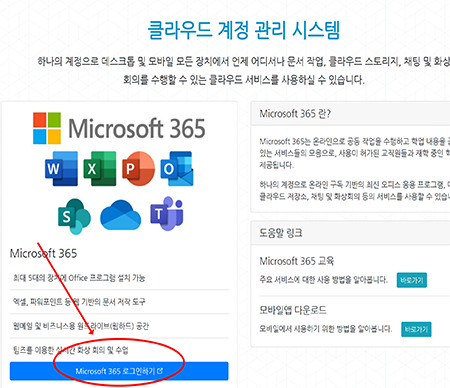
Task: Click the Excel app icon
Action: coord(100,169)
